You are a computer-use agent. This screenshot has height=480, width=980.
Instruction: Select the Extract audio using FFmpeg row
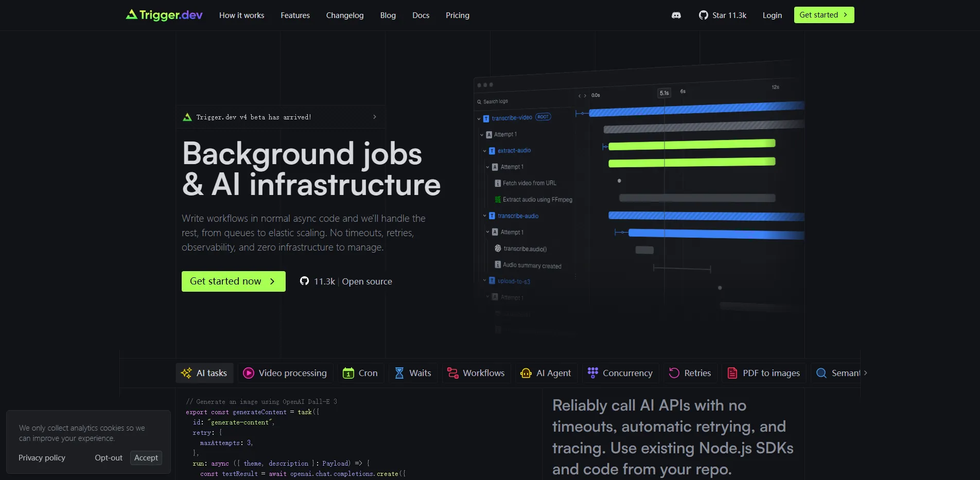click(x=533, y=200)
